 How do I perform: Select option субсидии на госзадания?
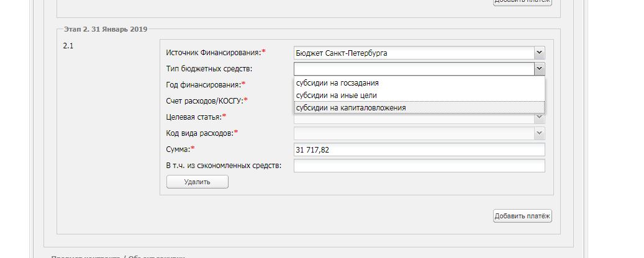coord(337,82)
